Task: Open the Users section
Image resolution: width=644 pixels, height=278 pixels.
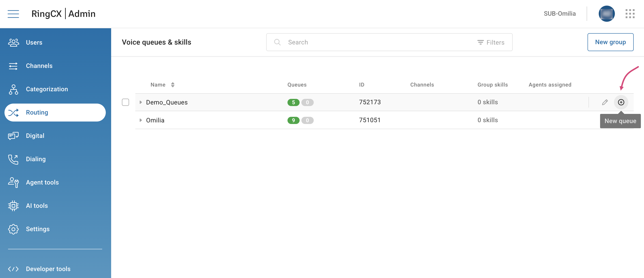Action: click(x=34, y=42)
